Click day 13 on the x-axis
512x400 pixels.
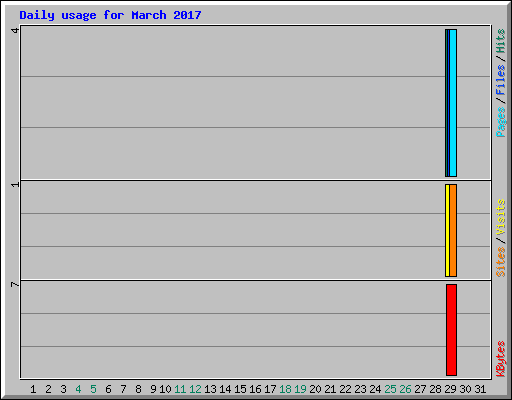(210, 389)
